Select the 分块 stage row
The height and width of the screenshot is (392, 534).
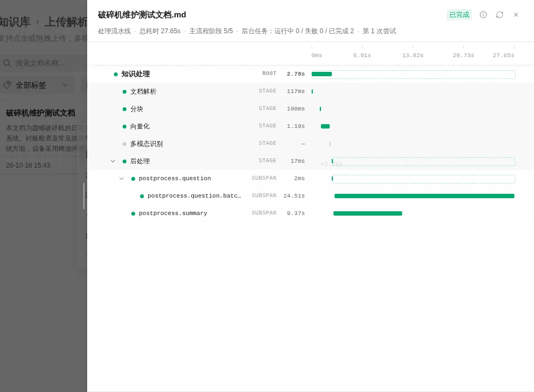pos(311,108)
